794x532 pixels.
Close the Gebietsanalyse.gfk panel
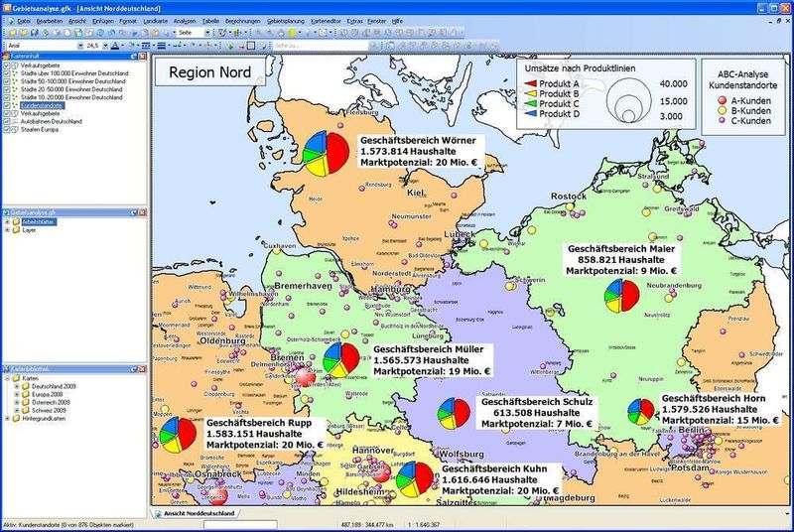coord(143,213)
